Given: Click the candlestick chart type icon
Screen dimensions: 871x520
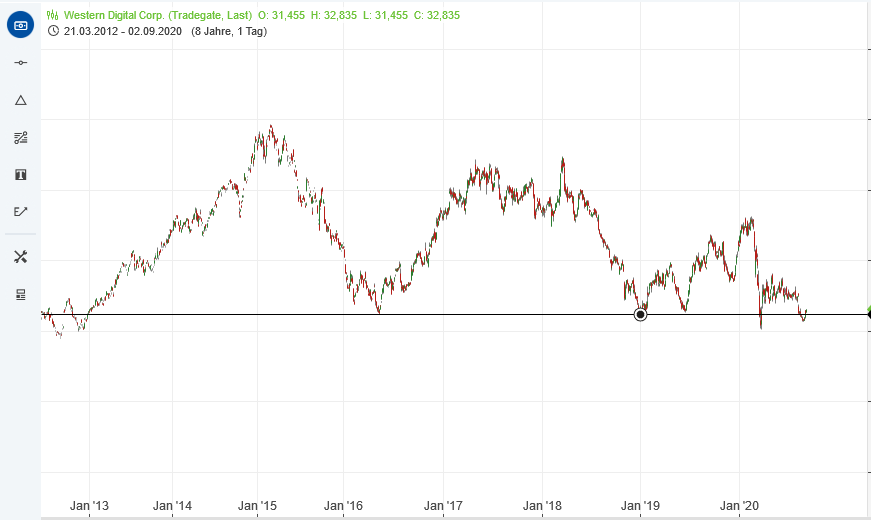Looking at the screenshot, I should click(53, 16).
